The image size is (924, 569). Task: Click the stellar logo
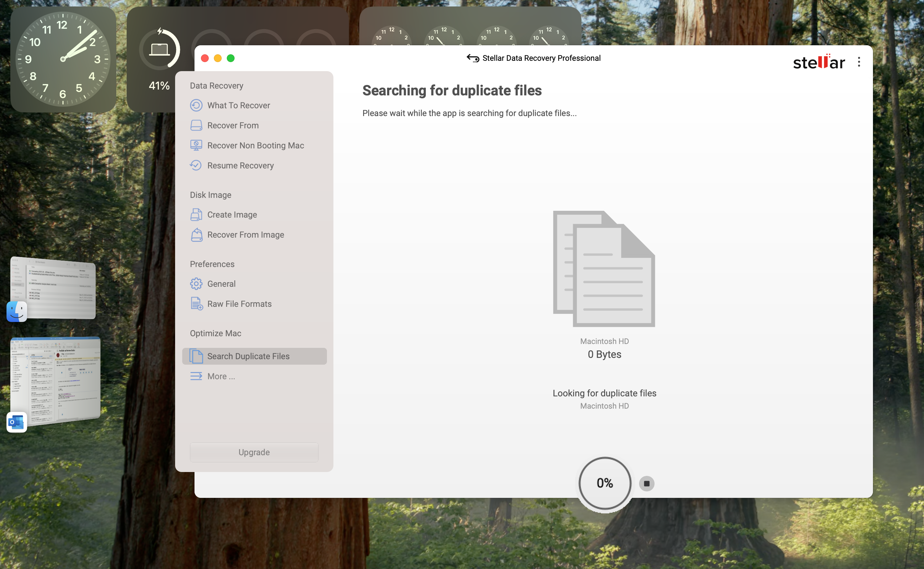[x=819, y=62]
